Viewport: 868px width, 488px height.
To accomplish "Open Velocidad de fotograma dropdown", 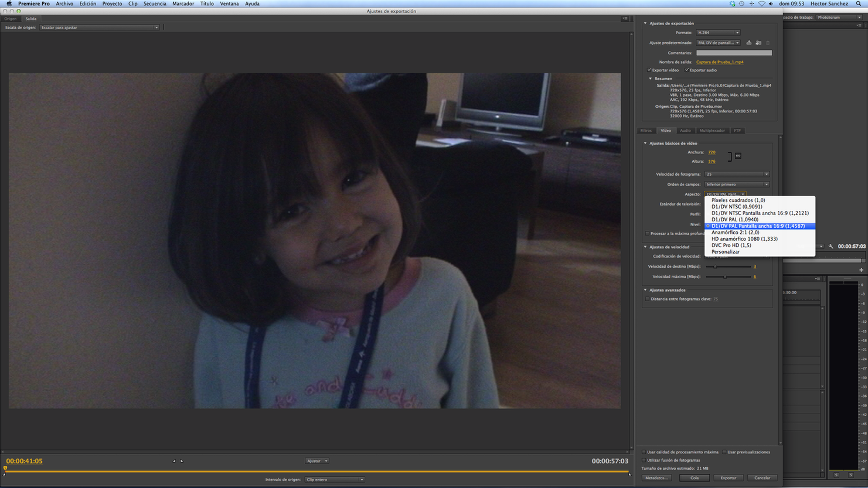I will 737,175.
